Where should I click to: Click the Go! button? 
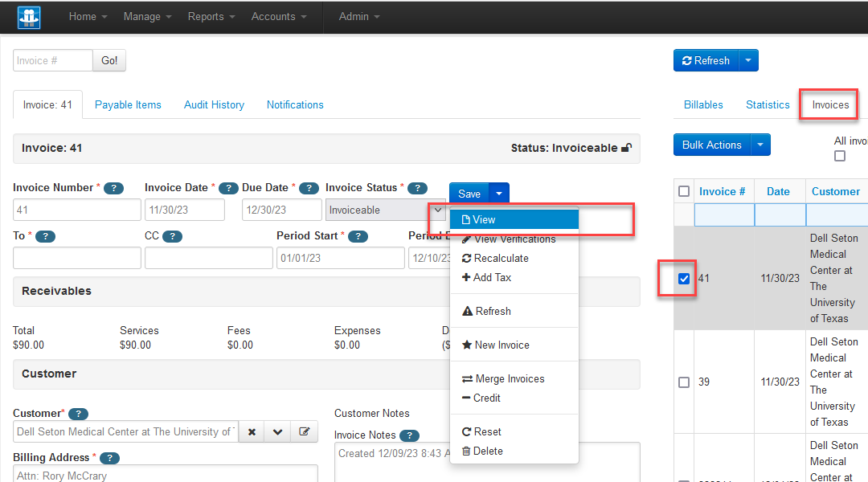pyautogui.click(x=109, y=60)
